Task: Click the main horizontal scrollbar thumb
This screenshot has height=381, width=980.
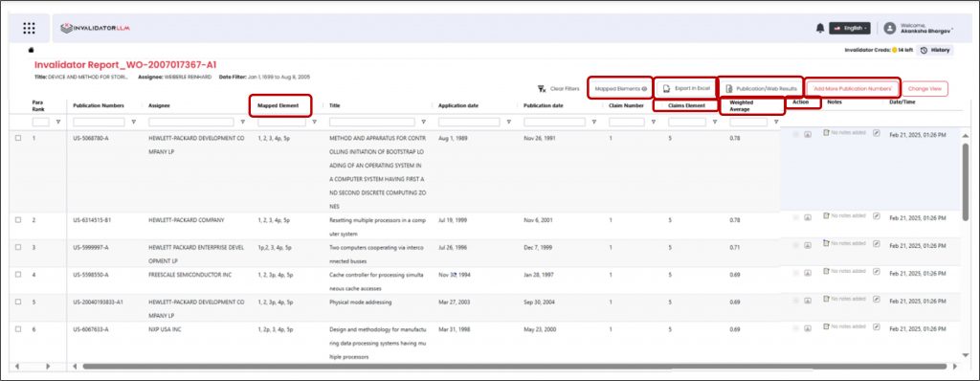Action: pyautogui.click(x=515, y=366)
